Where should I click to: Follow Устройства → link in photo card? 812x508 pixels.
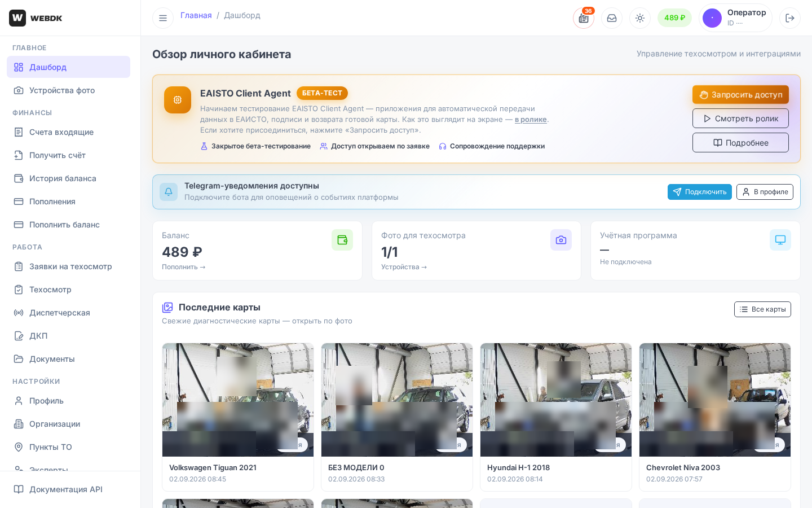click(x=404, y=267)
